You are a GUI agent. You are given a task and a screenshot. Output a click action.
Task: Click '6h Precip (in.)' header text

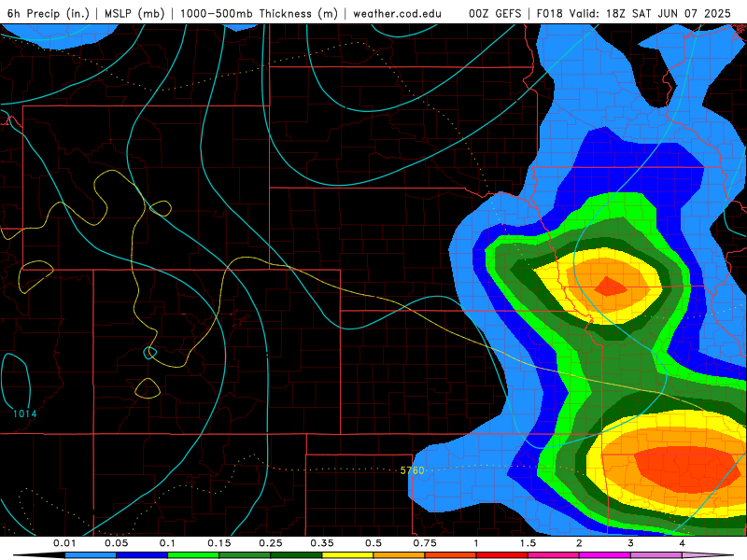pos(49,13)
